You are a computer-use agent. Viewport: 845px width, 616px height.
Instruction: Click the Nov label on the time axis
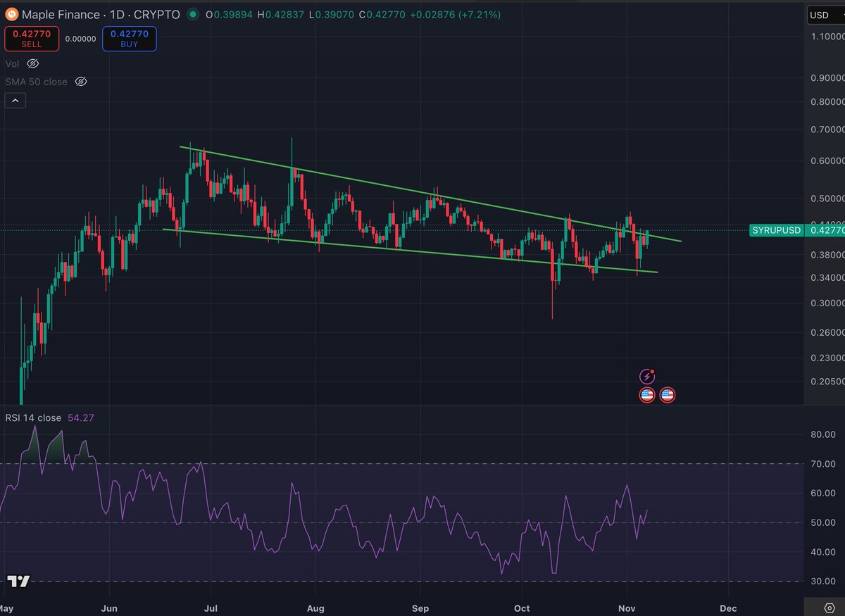626,608
